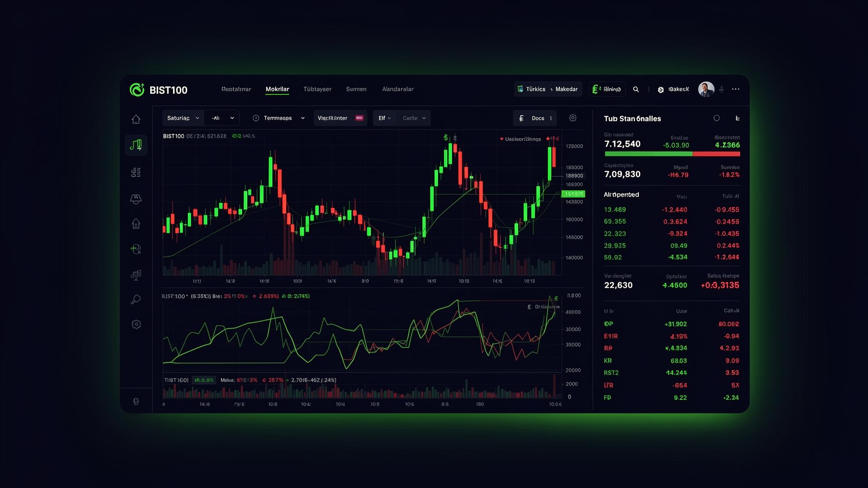
Task: Switch to the Sumen tab
Action: click(x=356, y=89)
